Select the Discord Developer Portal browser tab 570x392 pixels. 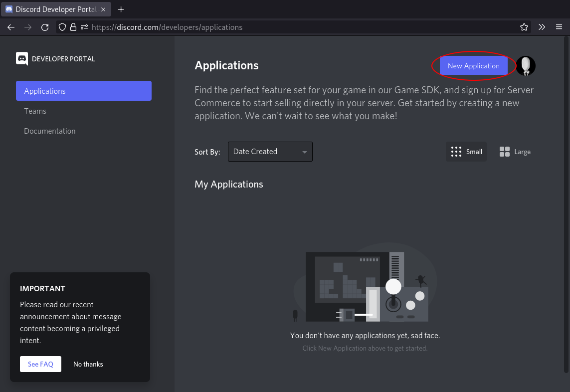pos(56,9)
